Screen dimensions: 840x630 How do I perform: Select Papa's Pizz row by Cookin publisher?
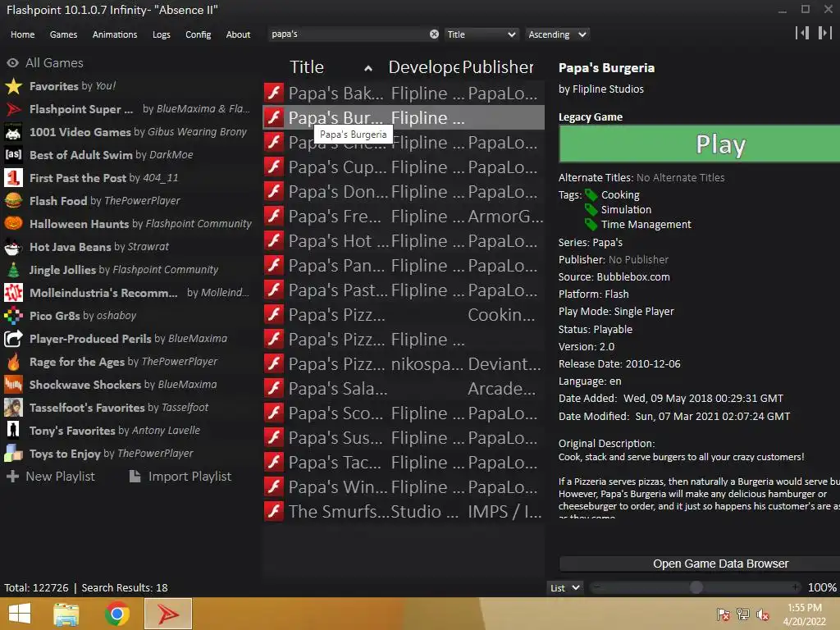tap(404, 314)
